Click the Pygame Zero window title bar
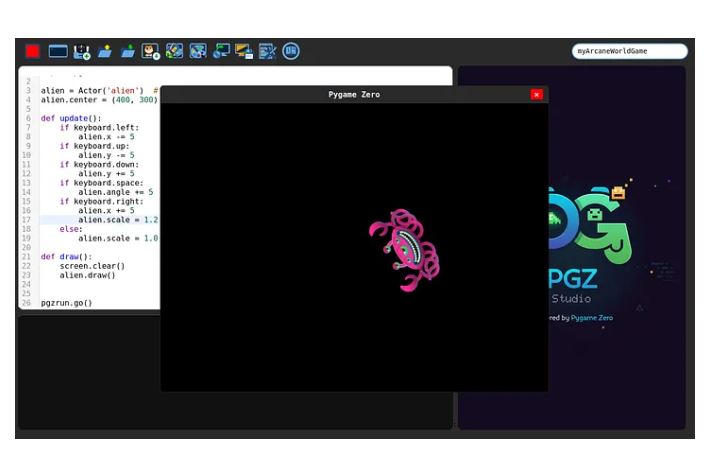 pyautogui.click(x=354, y=94)
